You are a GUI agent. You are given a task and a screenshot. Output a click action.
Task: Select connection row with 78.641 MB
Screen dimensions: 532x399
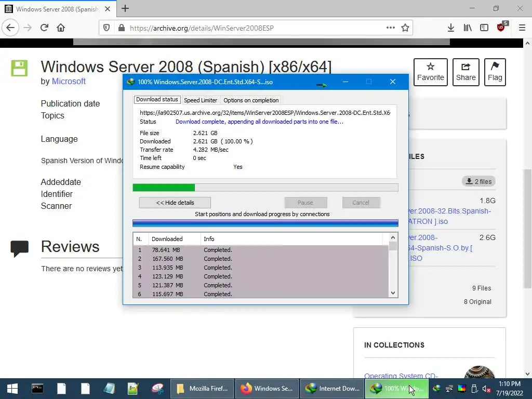[261, 250]
